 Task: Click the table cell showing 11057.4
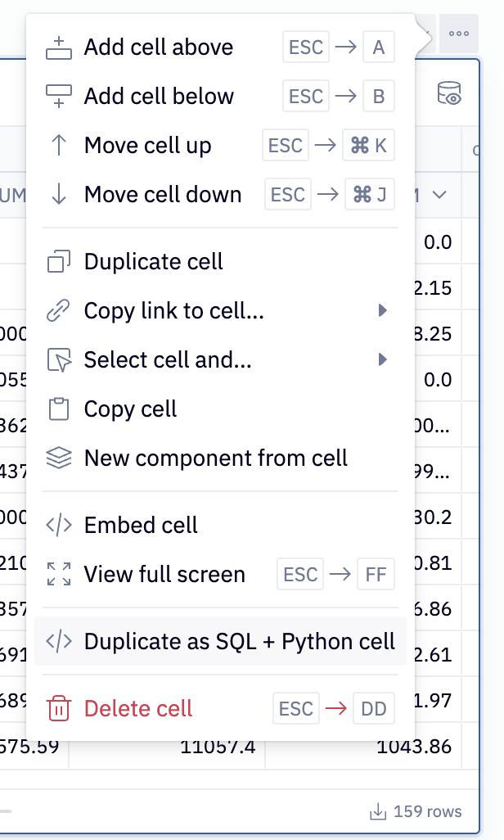point(218,746)
